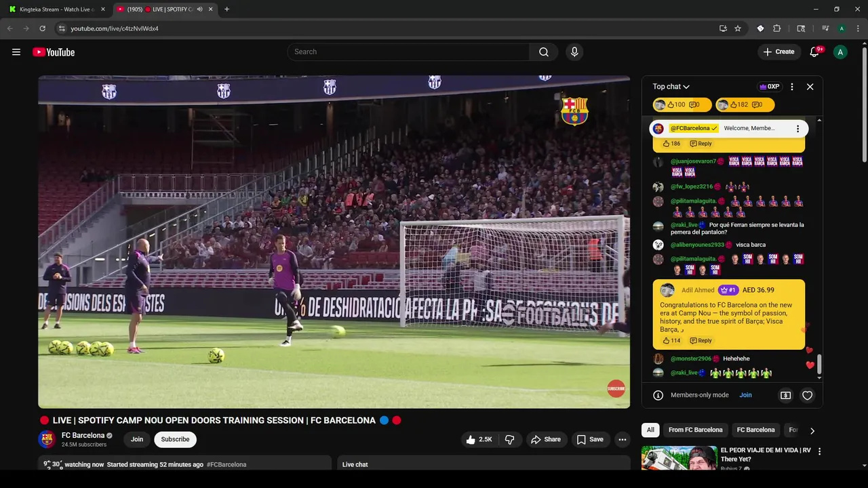This screenshot has width=868, height=488.
Task: Send a heart reaction in chat
Action: 807,395
